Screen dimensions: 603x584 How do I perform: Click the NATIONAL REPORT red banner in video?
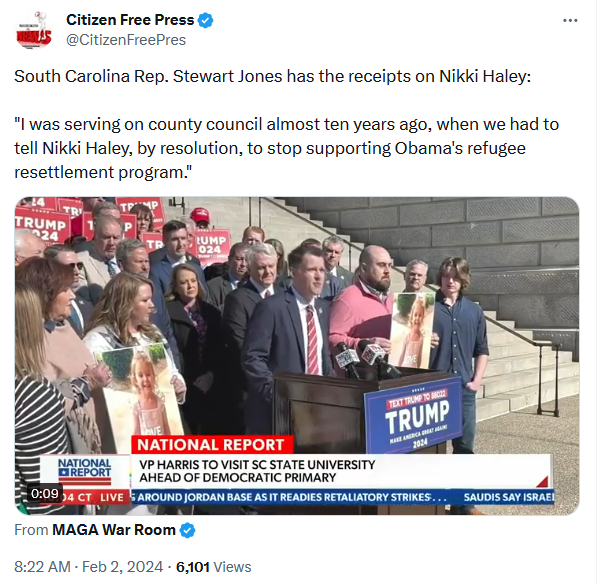212,445
